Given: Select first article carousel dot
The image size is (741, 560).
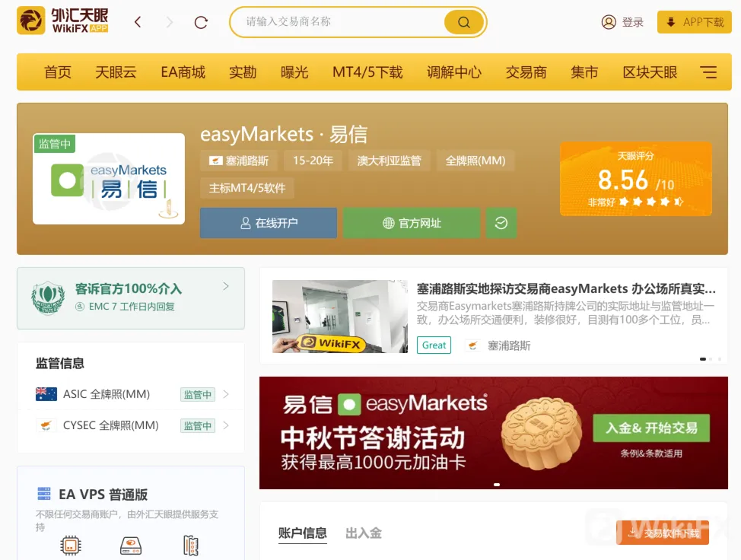Looking at the screenshot, I should [703, 359].
